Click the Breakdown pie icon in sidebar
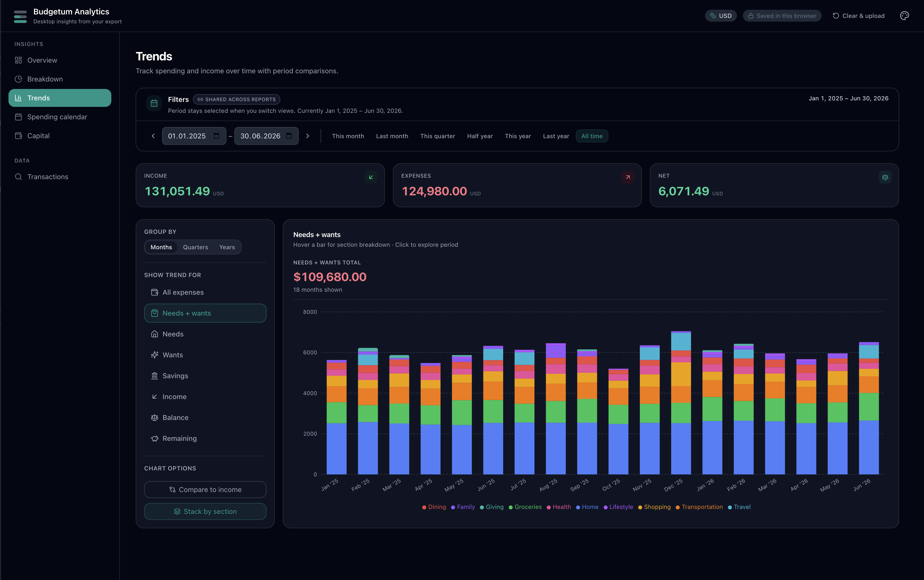Screen dimensions: 924x580 coord(18,79)
